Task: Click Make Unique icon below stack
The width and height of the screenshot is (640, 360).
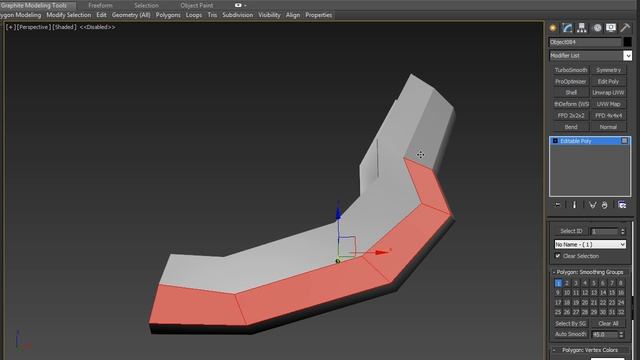Action: [x=592, y=205]
